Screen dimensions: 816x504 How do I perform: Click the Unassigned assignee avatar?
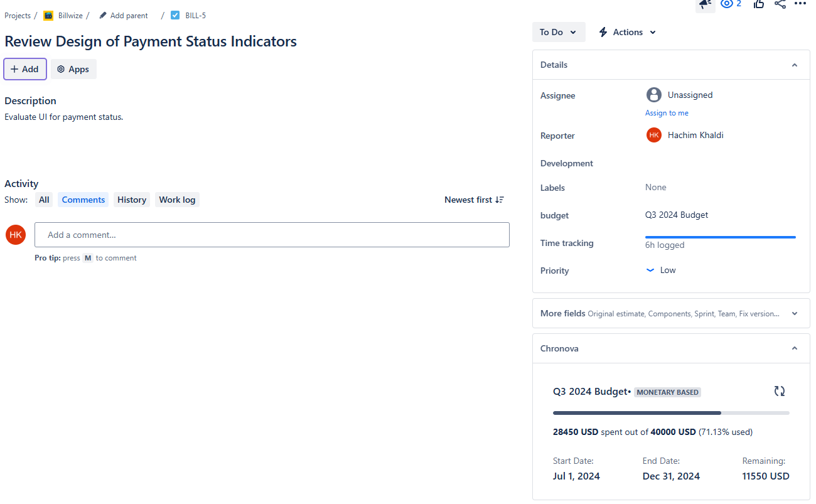[654, 95]
